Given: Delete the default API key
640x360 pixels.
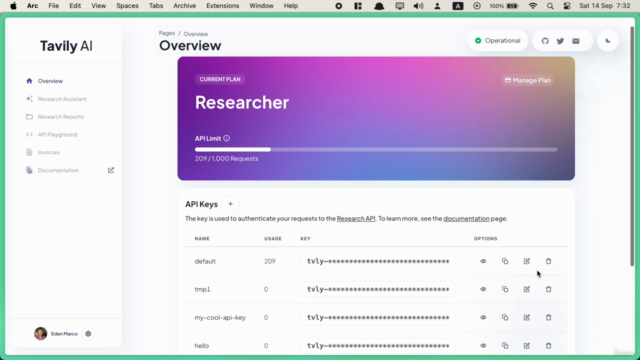Looking at the screenshot, I should click(549, 261).
